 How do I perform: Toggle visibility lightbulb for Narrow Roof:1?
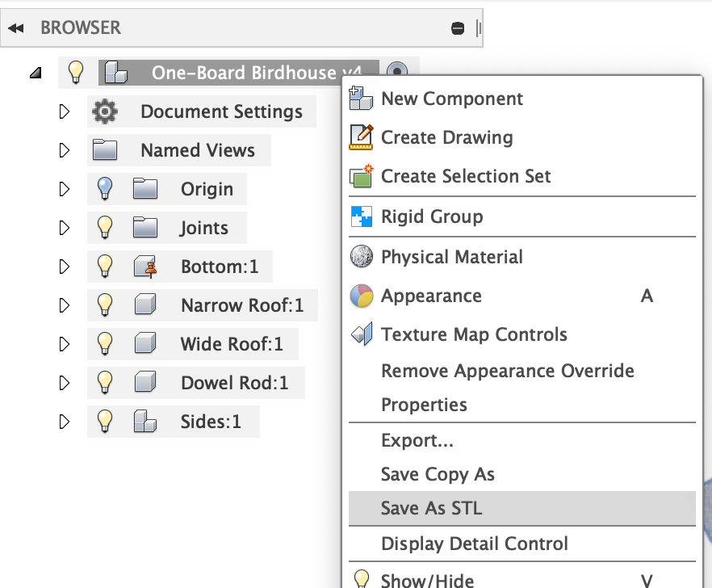click(105, 304)
